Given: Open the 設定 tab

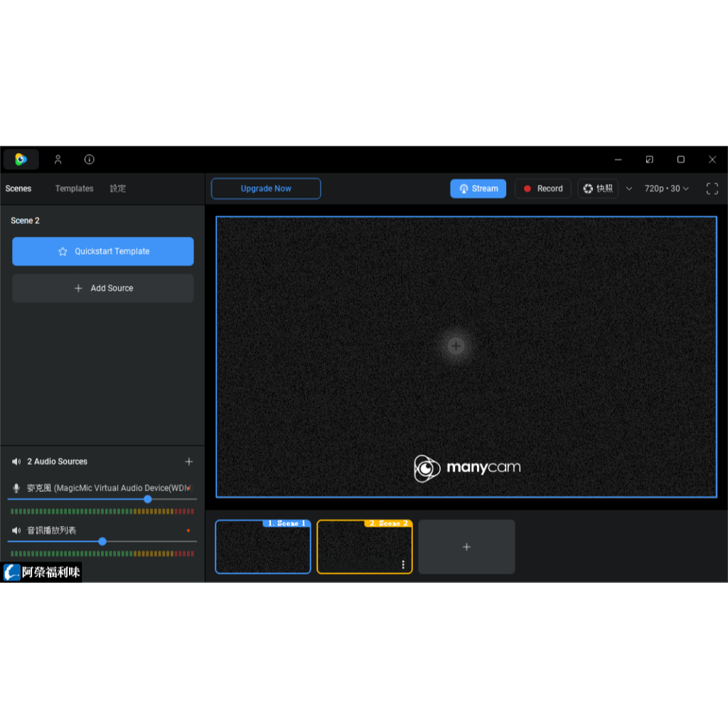Looking at the screenshot, I should coord(117,188).
